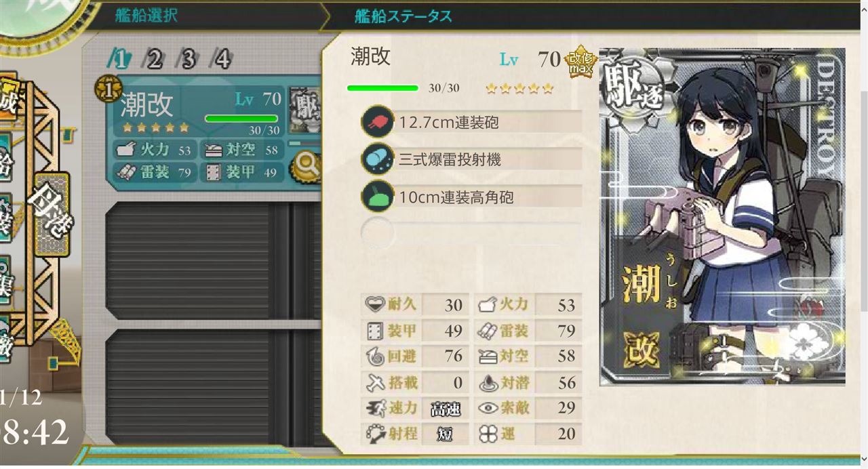Open ship details with magnifying glass icon

tap(305, 165)
